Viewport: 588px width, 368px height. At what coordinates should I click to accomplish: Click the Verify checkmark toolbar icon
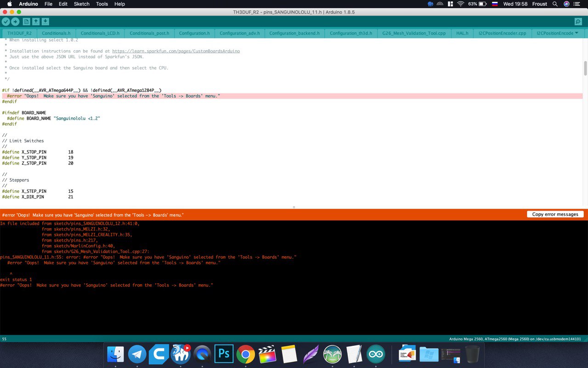pyautogui.click(x=6, y=22)
